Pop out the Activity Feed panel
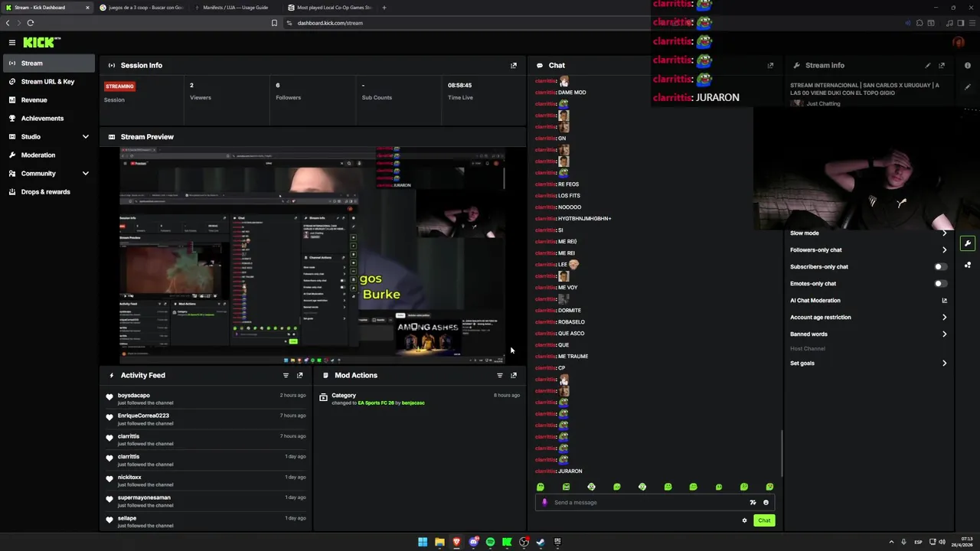The image size is (980, 551). click(x=299, y=375)
